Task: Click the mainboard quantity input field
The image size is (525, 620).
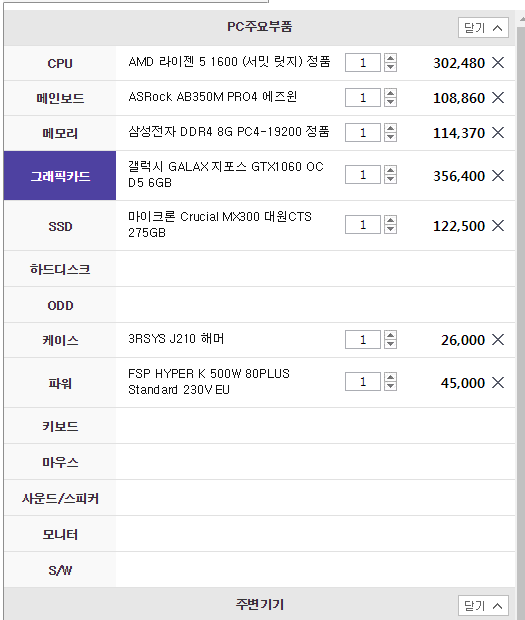Action: click(363, 98)
